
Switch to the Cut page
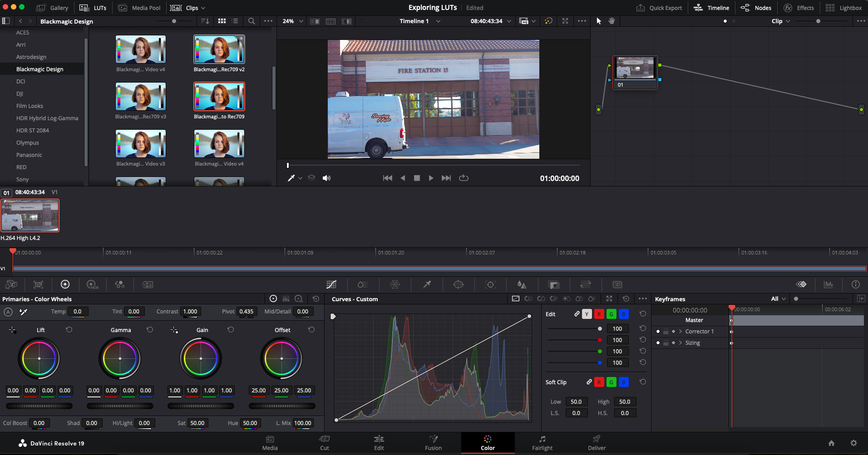pos(325,443)
